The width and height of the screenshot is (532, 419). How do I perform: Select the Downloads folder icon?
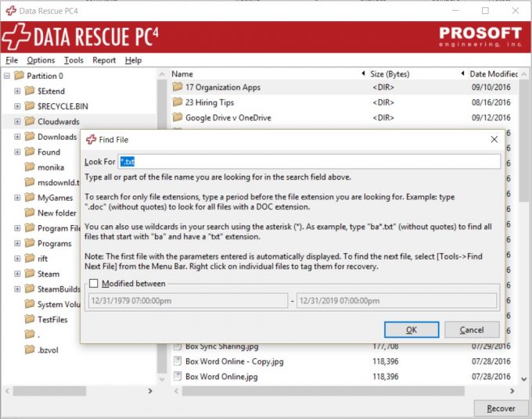[x=30, y=136]
